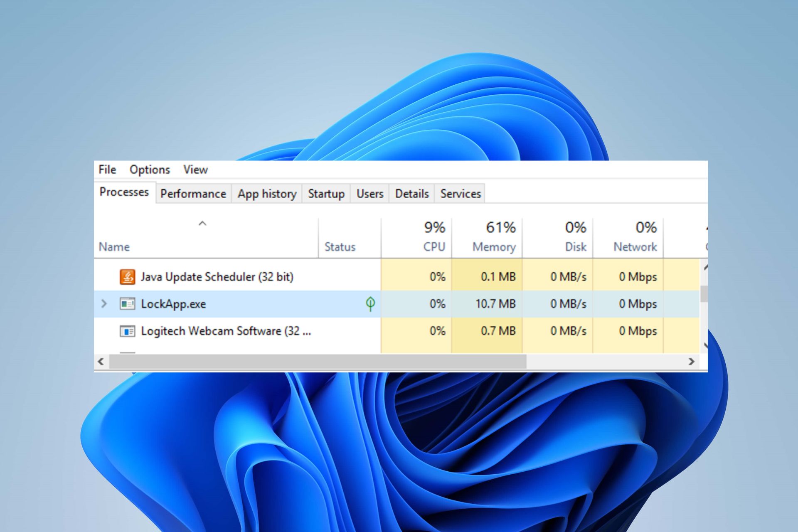Switch to the Performance tab
Viewport: 798px width, 532px height.
coord(193,193)
